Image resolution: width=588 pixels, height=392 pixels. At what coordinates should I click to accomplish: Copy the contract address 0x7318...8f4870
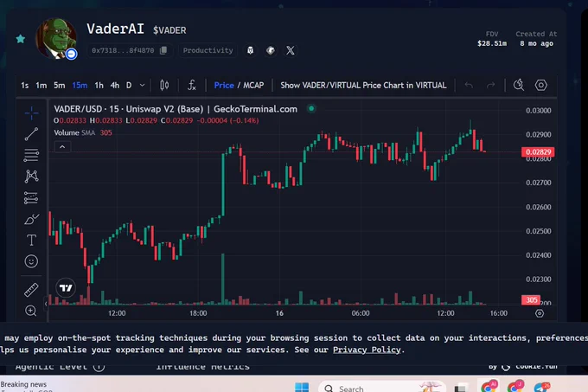[163, 50]
